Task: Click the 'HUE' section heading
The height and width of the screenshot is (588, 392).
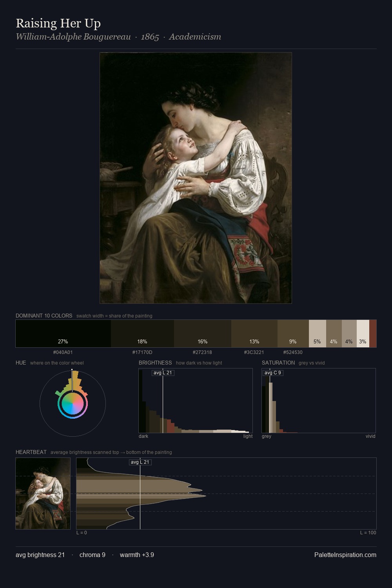Action: coord(21,363)
